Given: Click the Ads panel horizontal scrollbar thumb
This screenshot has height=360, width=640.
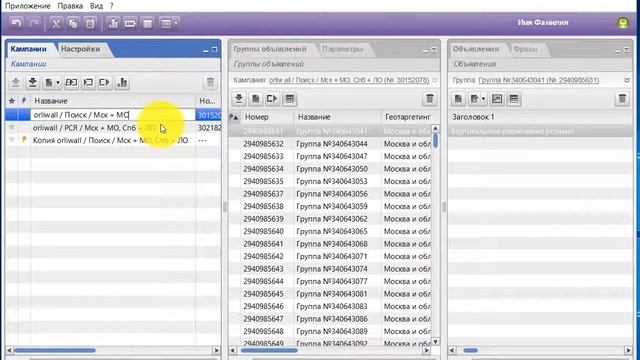Looking at the screenshot, I should 470,350.
